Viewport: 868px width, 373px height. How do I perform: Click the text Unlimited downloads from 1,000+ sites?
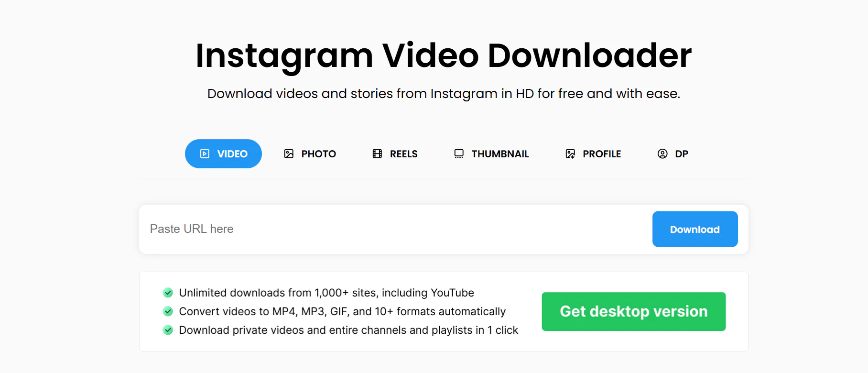[326, 293]
